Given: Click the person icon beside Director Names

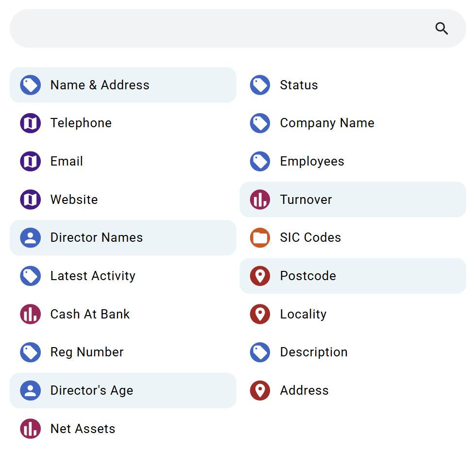Looking at the screenshot, I should [30, 238].
